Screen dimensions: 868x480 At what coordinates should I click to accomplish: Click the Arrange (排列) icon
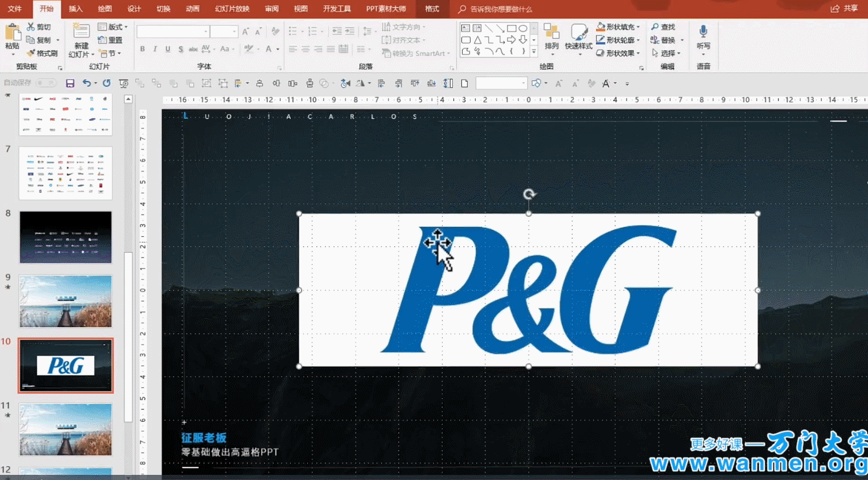click(551, 32)
